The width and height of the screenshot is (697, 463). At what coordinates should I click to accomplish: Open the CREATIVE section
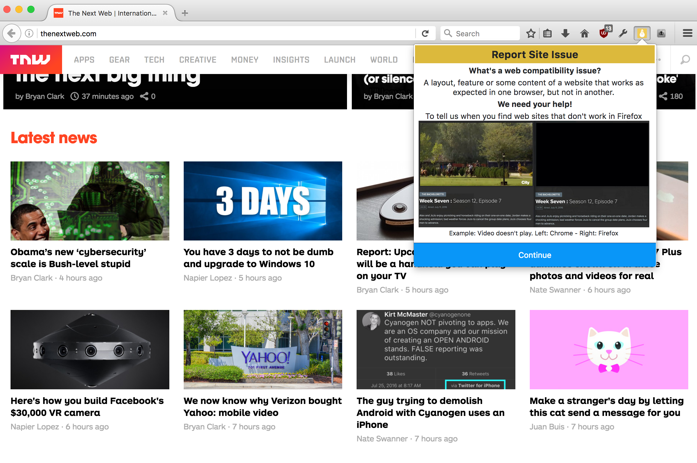198,60
